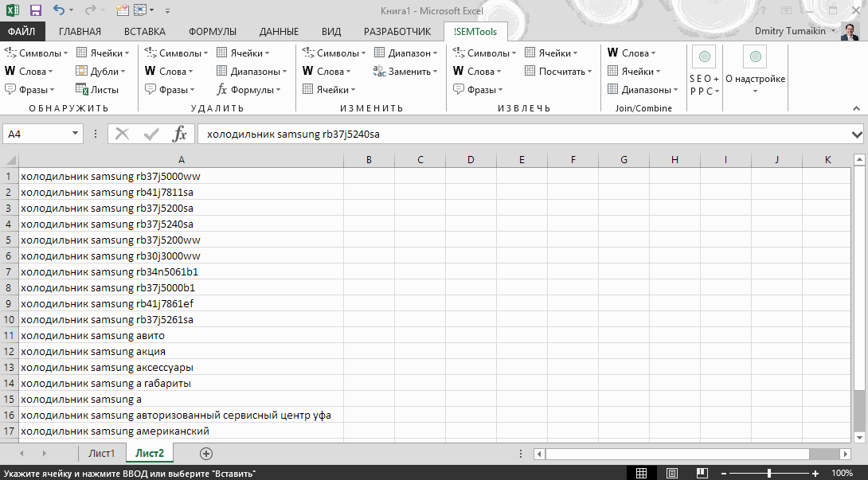Open the ФАЙЛ tab
Image resolution: width=868 pixels, height=480 pixels.
coord(22,32)
